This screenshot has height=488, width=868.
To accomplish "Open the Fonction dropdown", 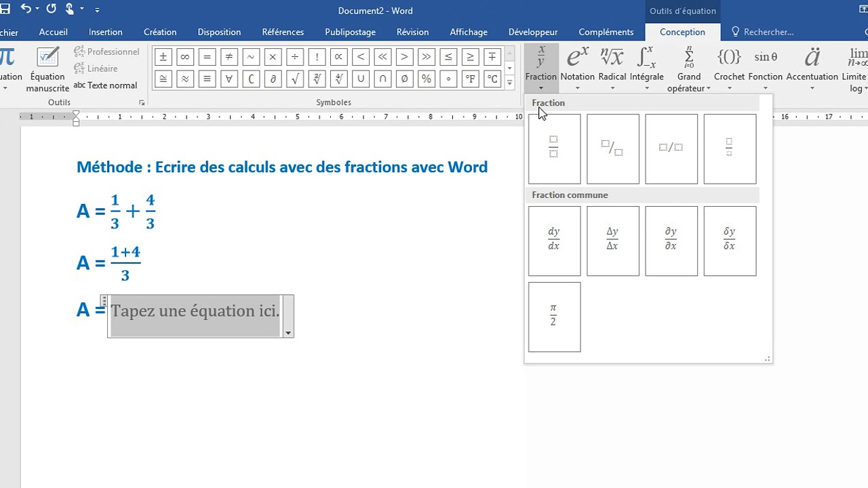I will (x=766, y=68).
